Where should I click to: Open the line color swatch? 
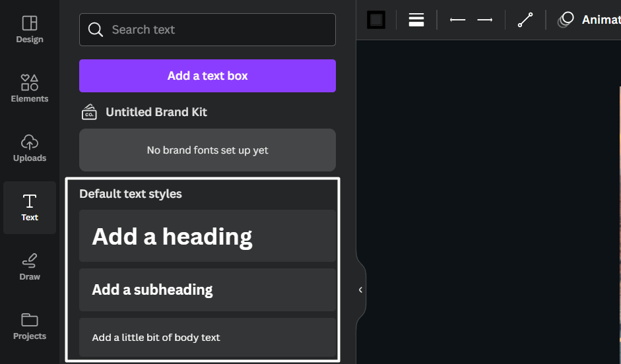(x=376, y=19)
